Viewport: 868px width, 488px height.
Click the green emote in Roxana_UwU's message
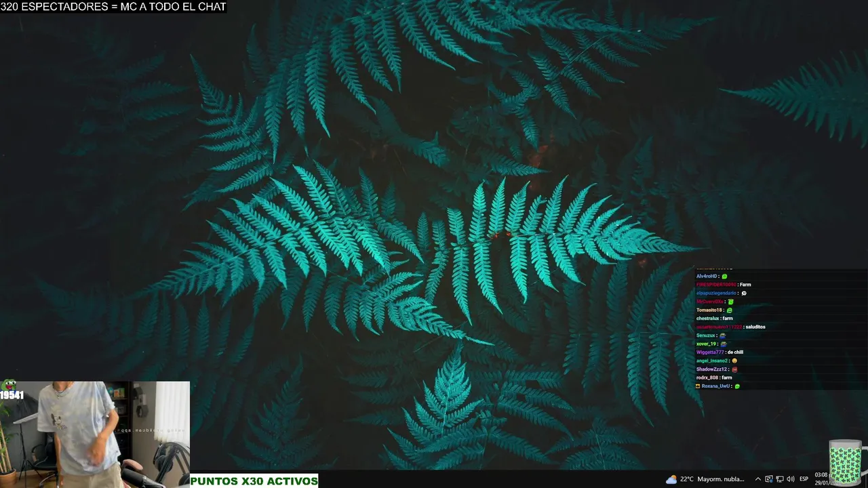tap(737, 386)
